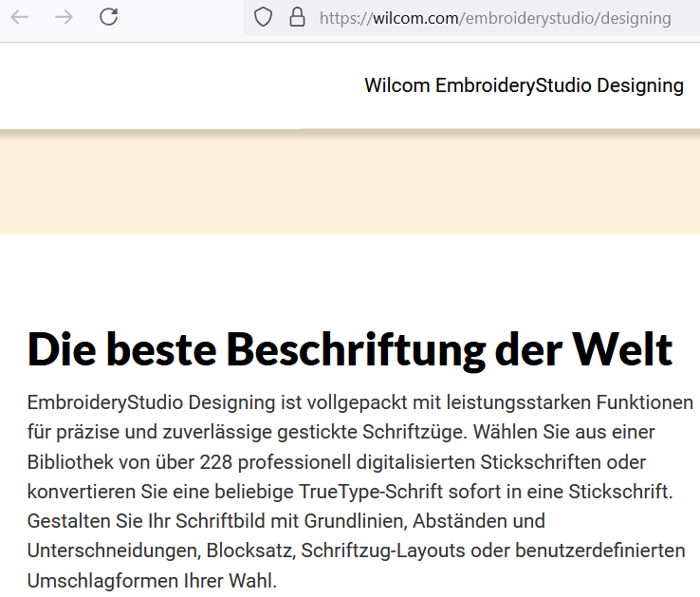700x597 pixels.
Task: Select the heading Die beste Beschriftung der Welt
Action: click(350, 350)
